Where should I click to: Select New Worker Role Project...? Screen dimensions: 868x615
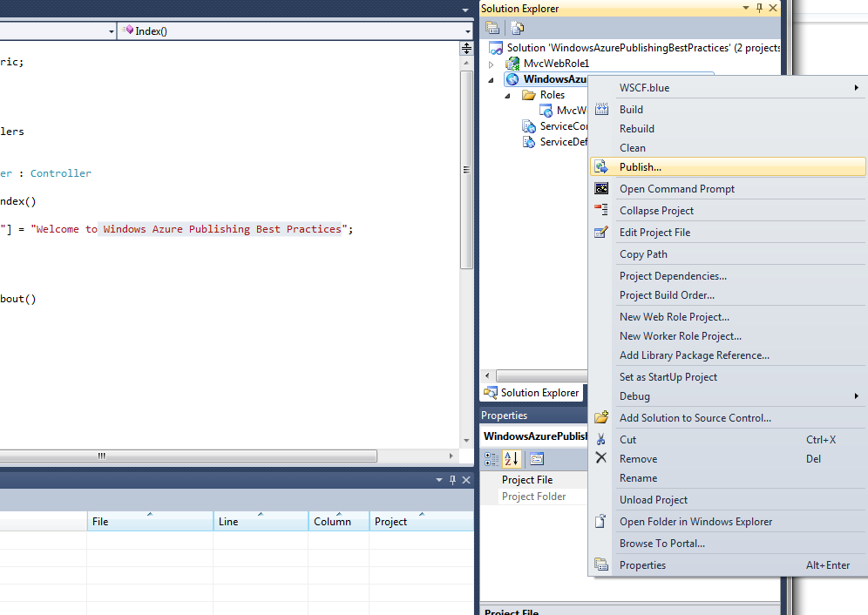tap(728, 336)
